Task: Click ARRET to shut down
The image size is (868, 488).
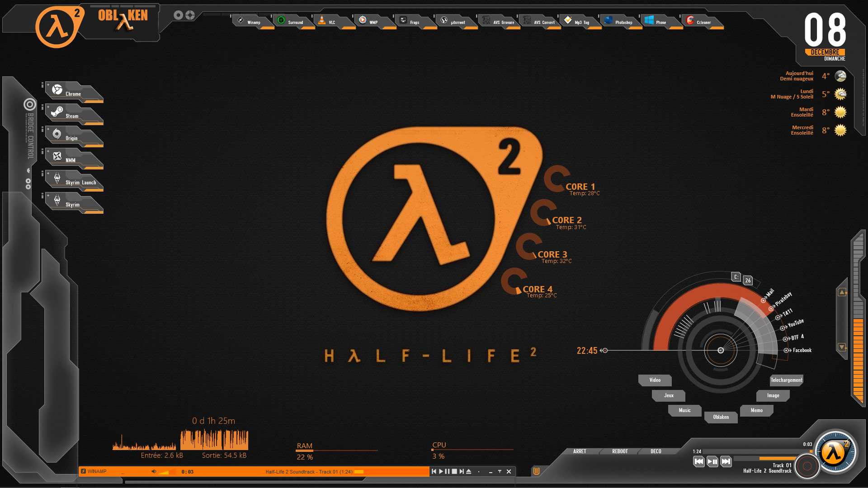Action: coord(580,451)
